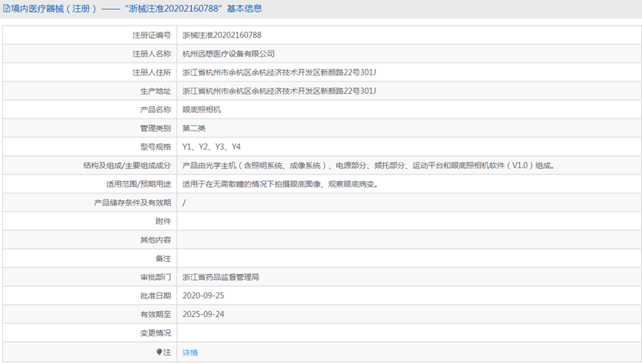Click expiry date 2025-09-24
The image size is (642, 364).
click(x=203, y=315)
